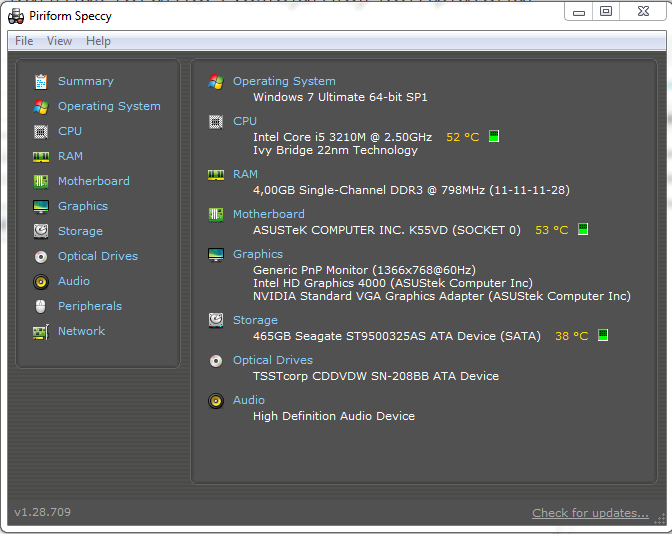Viewport: 672px width, 534px height.
Task: Open Network section from the sidebar
Action: (81, 331)
